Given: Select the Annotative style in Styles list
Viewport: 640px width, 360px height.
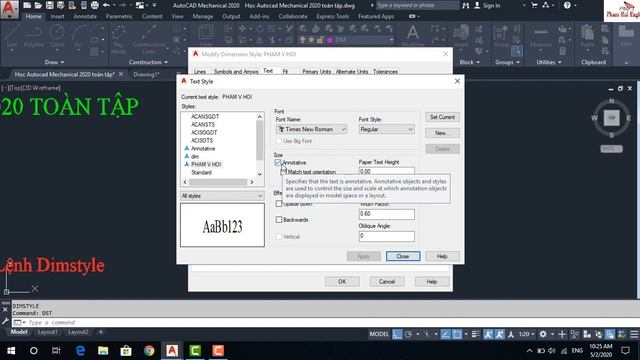Looking at the screenshot, I should pos(203,149).
